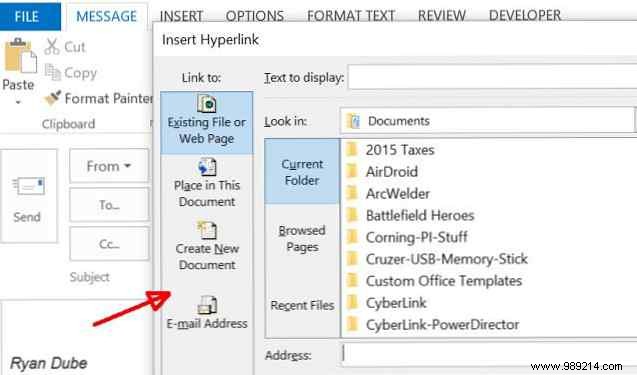
Task: Click the folder icon beside Cruzer-USB-Memory-Stick
Action: 351,258
